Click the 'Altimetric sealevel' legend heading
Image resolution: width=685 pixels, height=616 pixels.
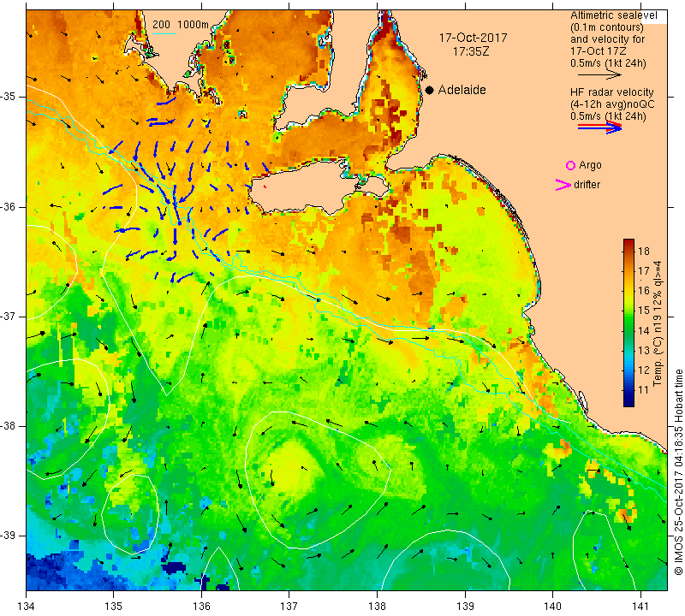click(613, 15)
